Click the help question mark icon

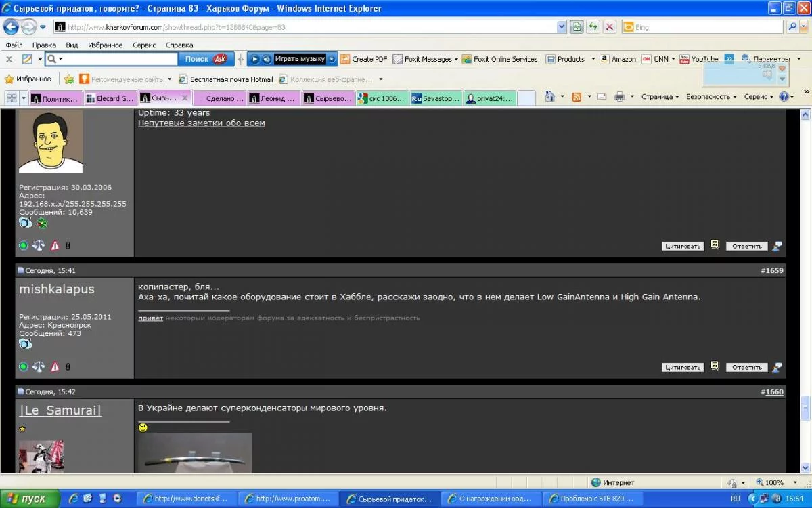click(x=784, y=97)
